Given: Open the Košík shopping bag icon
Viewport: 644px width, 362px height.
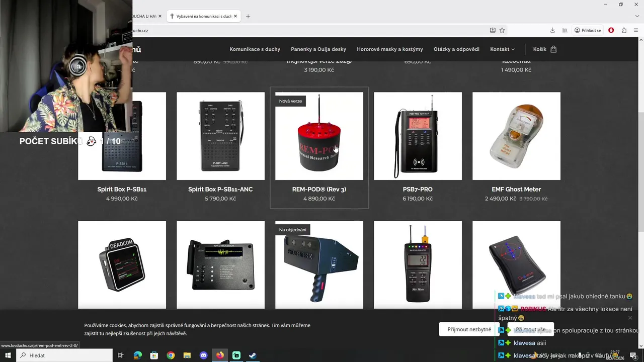Looking at the screenshot, I should pyautogui.click(x=553, y=49).
